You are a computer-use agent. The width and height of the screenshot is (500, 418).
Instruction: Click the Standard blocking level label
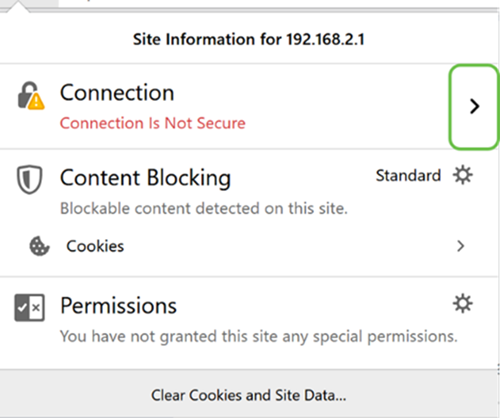[408, 175]
